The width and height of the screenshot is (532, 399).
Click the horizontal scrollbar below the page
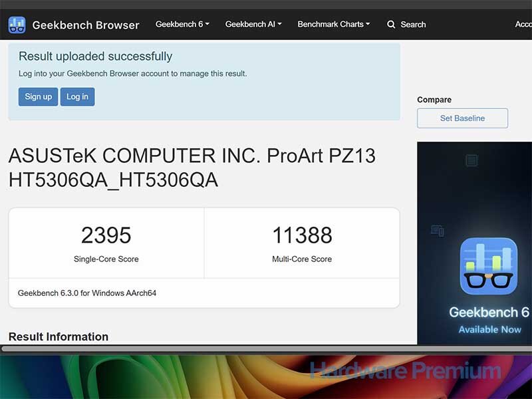(266, 348)
